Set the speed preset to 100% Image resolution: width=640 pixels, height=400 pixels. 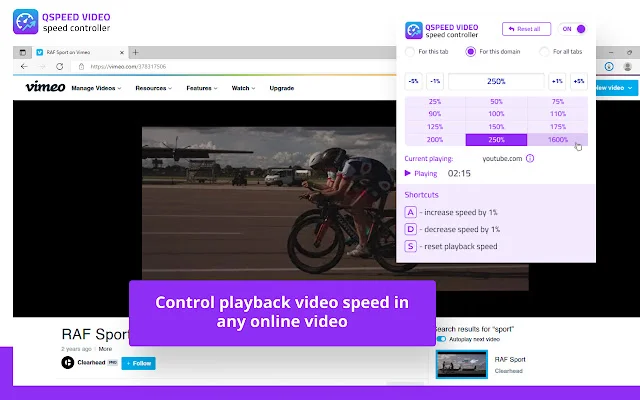coord(496,114)
